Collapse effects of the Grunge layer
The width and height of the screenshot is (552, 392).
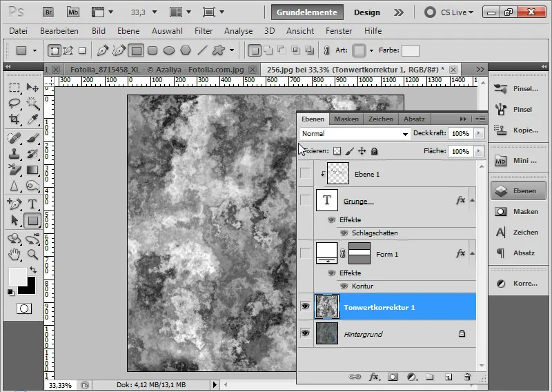pyautogui.click(x=473, y=200)
